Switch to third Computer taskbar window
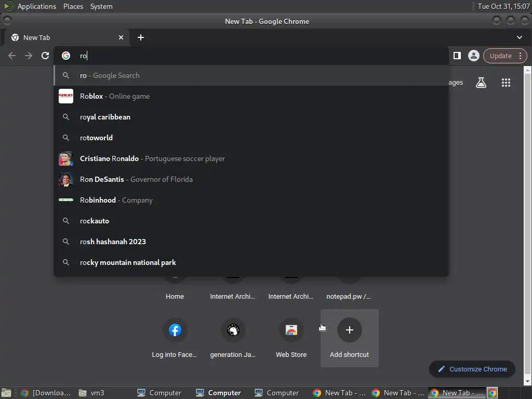This screenshot has width=532, height=399. tap(277, 393)
